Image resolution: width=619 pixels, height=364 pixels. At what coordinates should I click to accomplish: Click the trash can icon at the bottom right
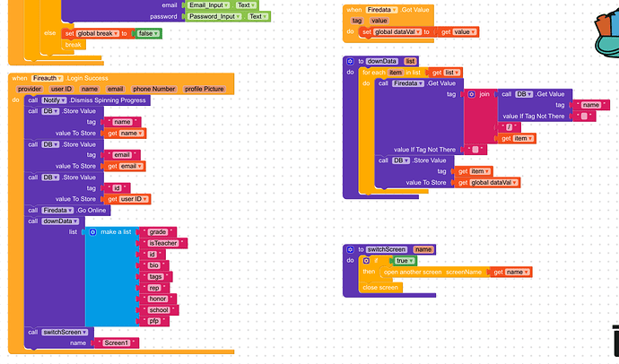coord(615,341)
